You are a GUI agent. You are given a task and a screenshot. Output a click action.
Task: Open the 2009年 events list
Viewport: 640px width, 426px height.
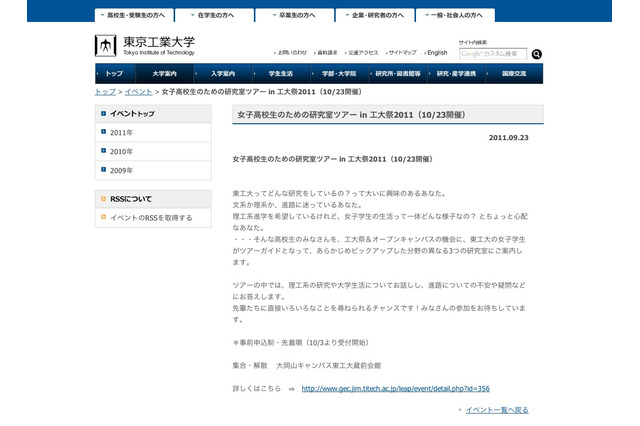153,170
